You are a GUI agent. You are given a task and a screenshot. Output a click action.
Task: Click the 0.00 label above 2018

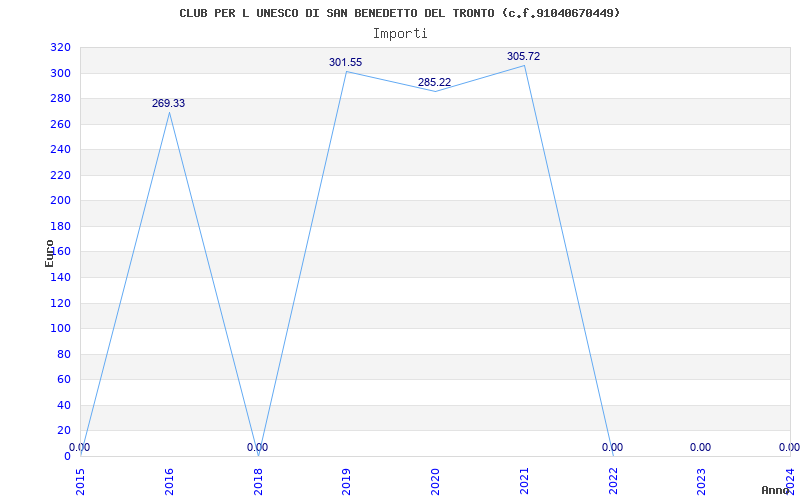[257, 447]
